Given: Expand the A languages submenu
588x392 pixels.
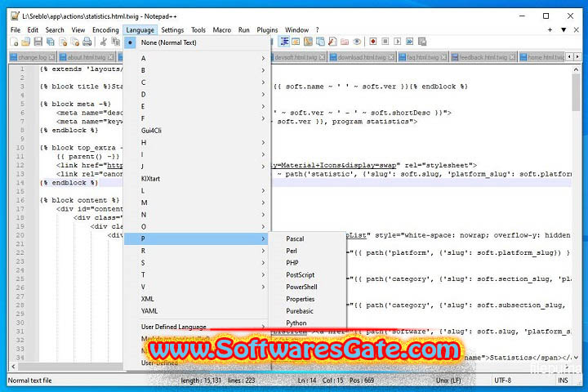Looking at the screenshot, I should [197, 58].
